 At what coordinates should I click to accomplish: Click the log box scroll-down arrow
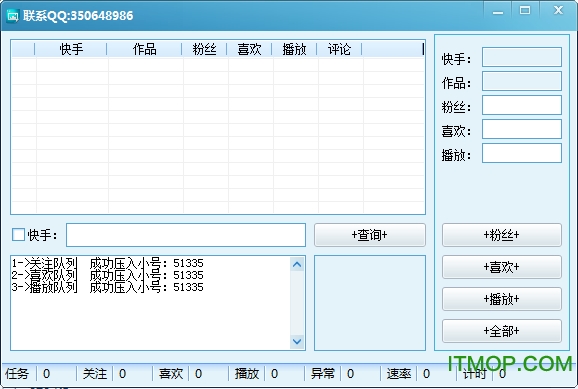point(297,341)
